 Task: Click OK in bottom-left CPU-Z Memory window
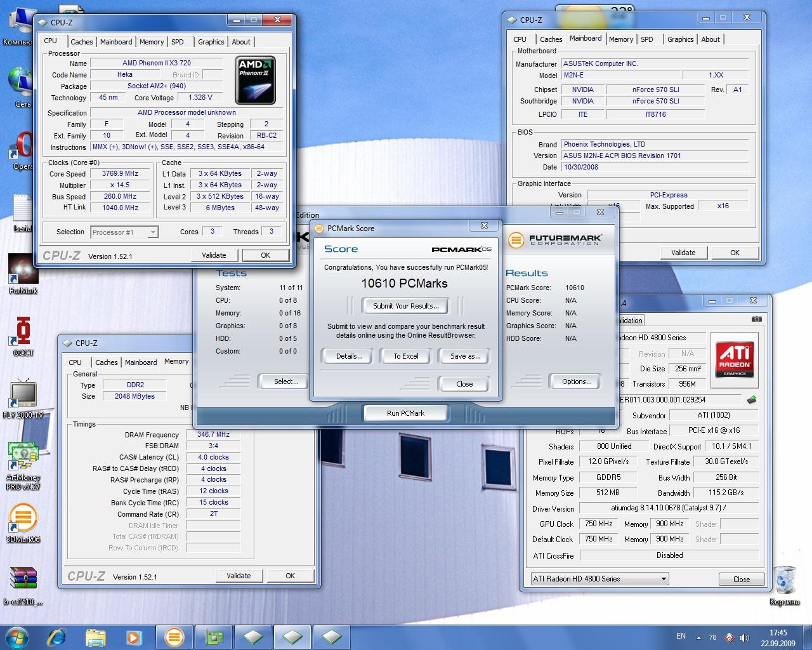290,576
